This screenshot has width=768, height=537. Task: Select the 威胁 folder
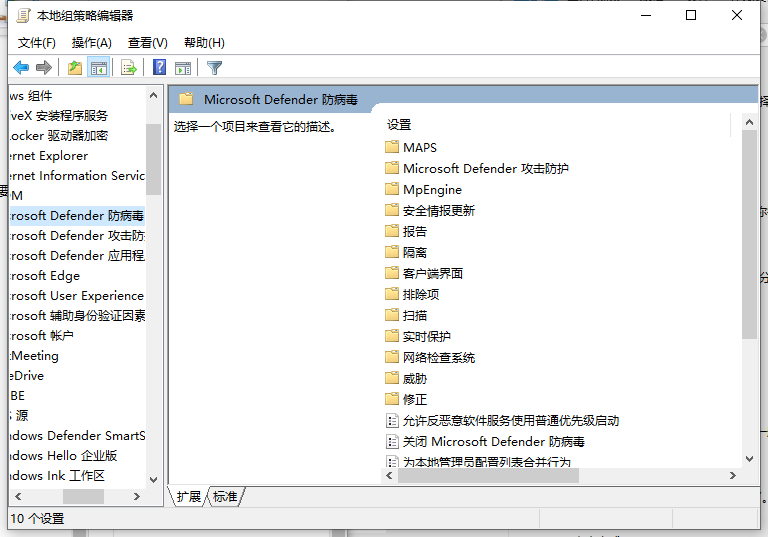point(406,379)
